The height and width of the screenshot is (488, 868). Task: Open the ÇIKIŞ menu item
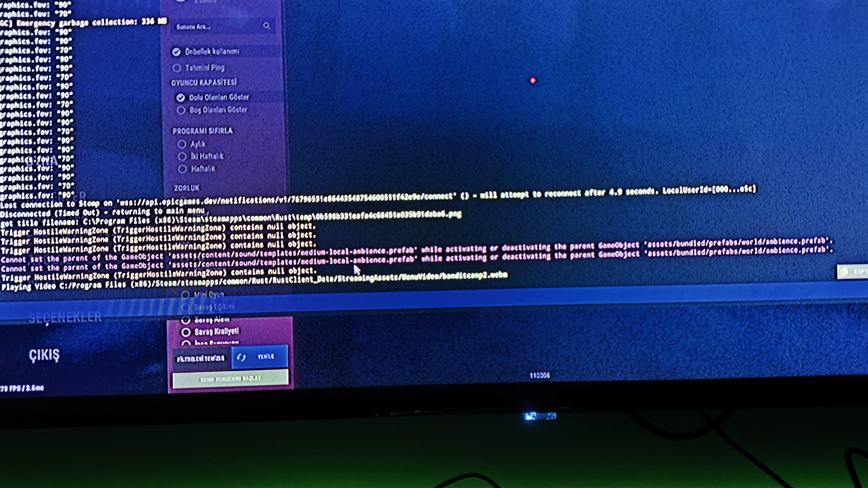44,355
